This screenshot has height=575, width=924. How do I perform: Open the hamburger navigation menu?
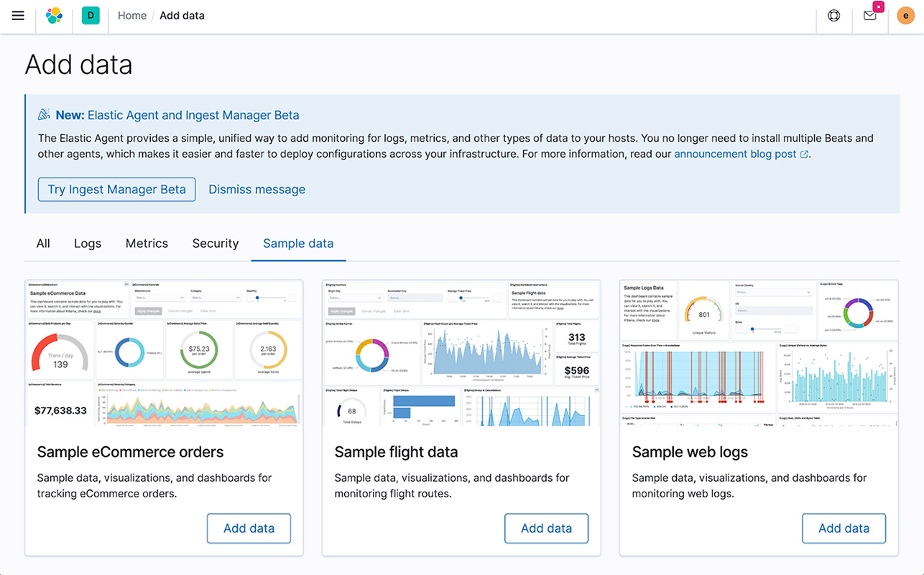tap(18, 15)
